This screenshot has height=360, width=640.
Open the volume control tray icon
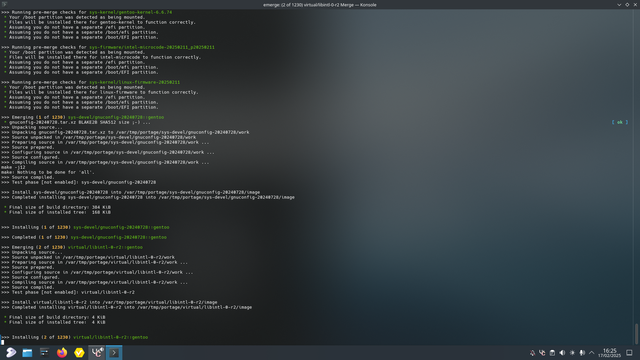click(x=562, y=353)
